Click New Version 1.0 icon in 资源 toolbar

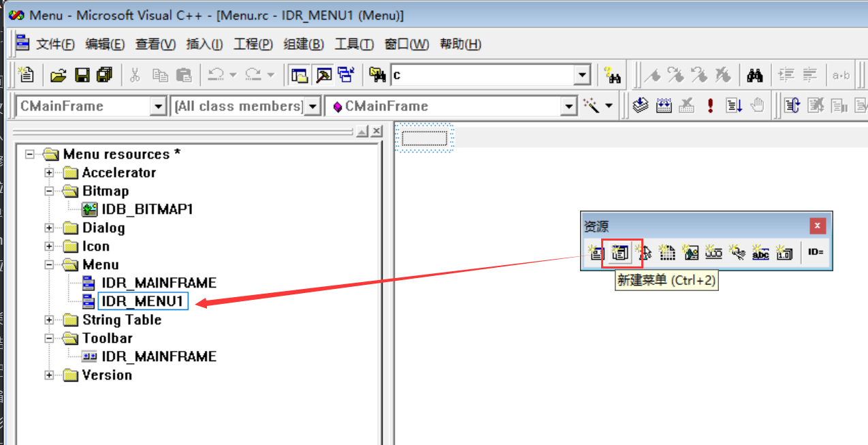(784, 253)
